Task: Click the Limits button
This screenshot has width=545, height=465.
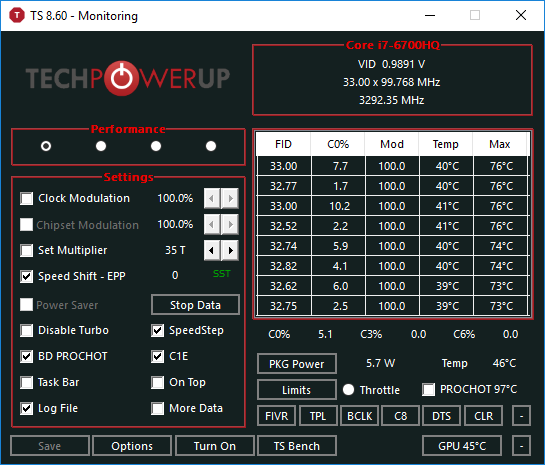Action: coord(297,390)
